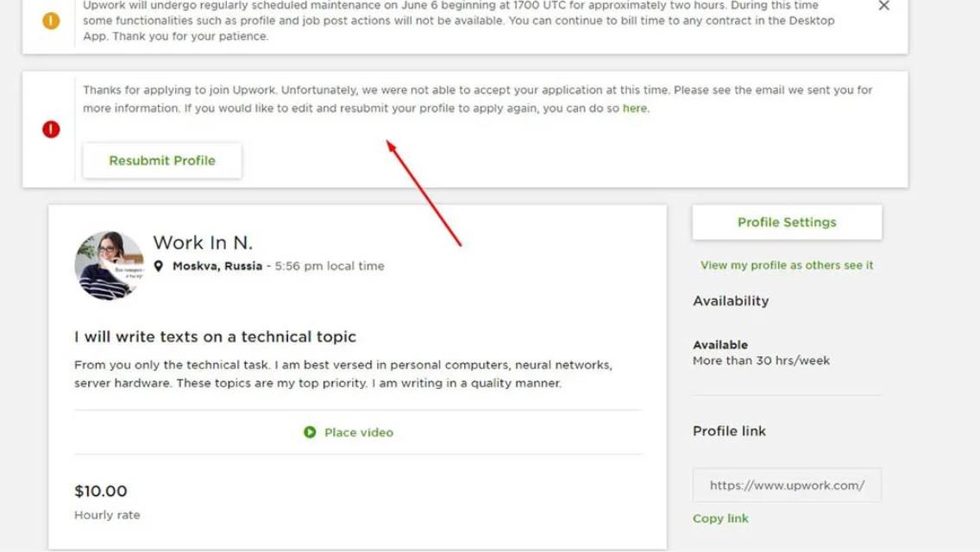The image size is (980, 552).
Task: Click the Place video play icon
Action: [x=310, y=432]
